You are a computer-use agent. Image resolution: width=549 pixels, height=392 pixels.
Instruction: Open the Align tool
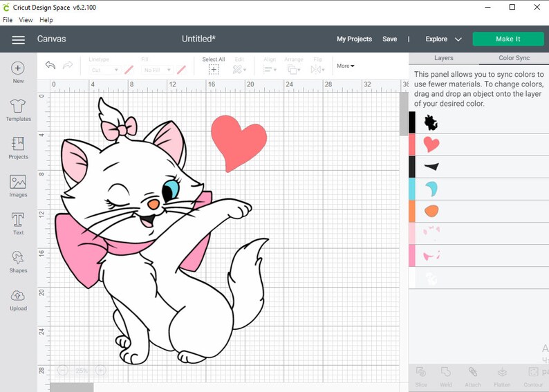(x=270, y=70)
